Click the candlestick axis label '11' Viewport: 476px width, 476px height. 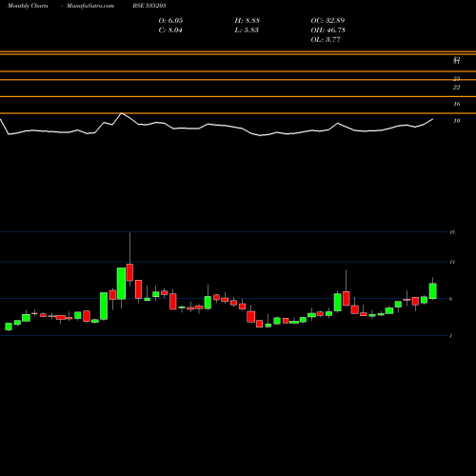[452, 262]
